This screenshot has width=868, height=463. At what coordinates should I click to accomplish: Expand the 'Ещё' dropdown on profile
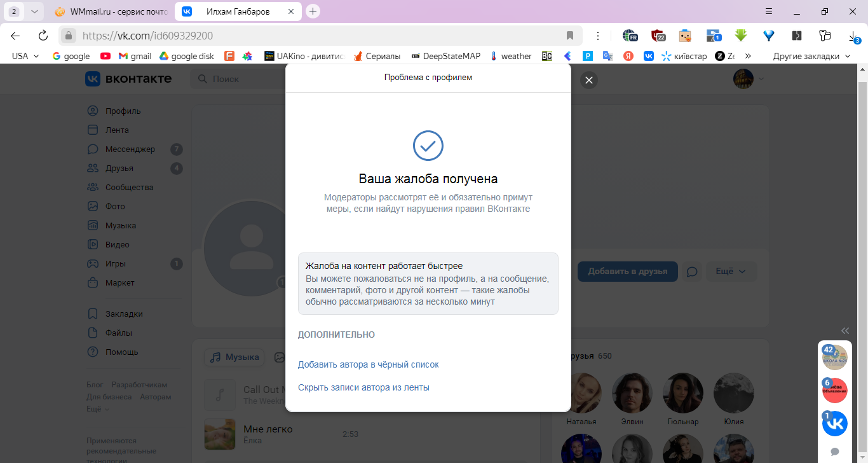[x=731, y=272]
